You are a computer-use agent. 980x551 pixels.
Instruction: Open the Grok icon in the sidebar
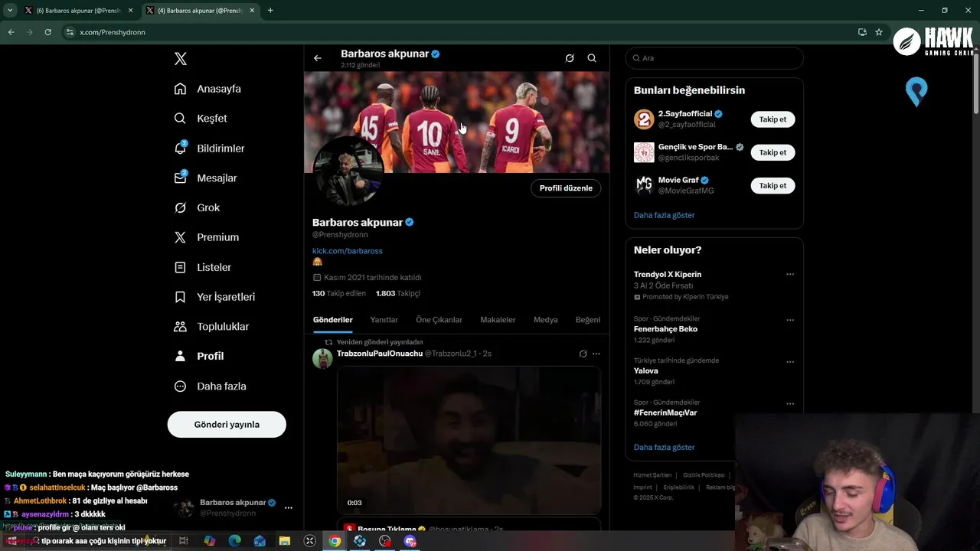tap(180, 207)
